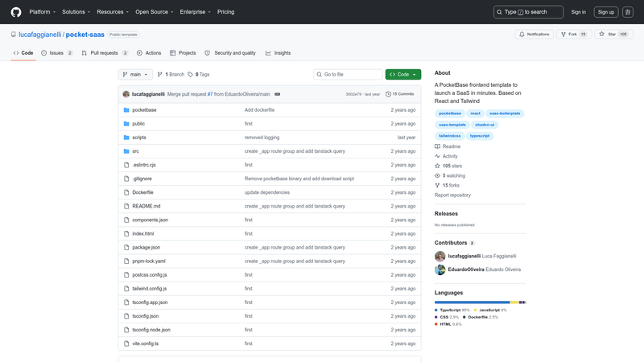View the 15 Commits history
Image resolution: width=644 pixels, height=362 pixels.
pyautogui.click(x=399, y=94)
